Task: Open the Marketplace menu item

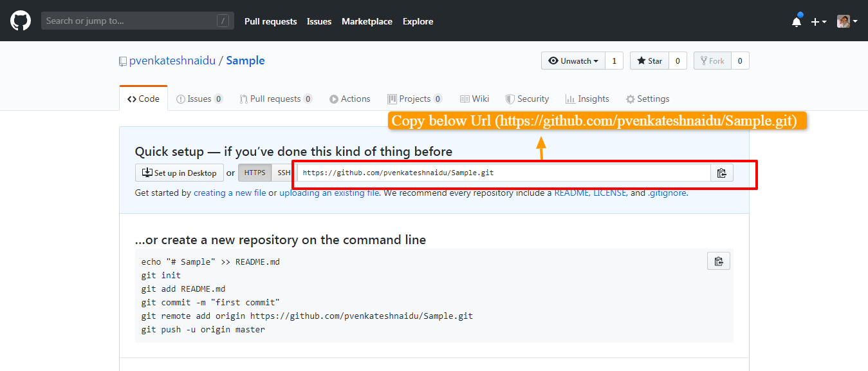Action: click(x=367, y=21)
